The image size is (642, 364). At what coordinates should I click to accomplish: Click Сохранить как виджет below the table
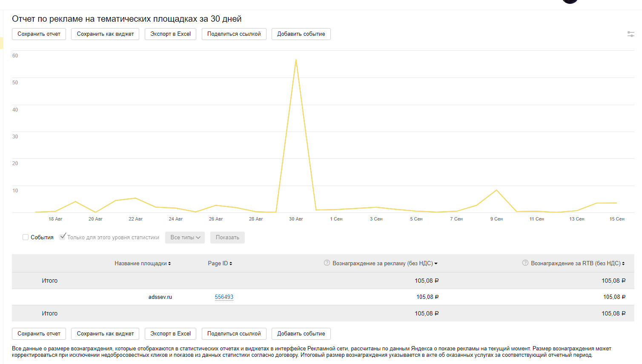[x=105, y=334]
